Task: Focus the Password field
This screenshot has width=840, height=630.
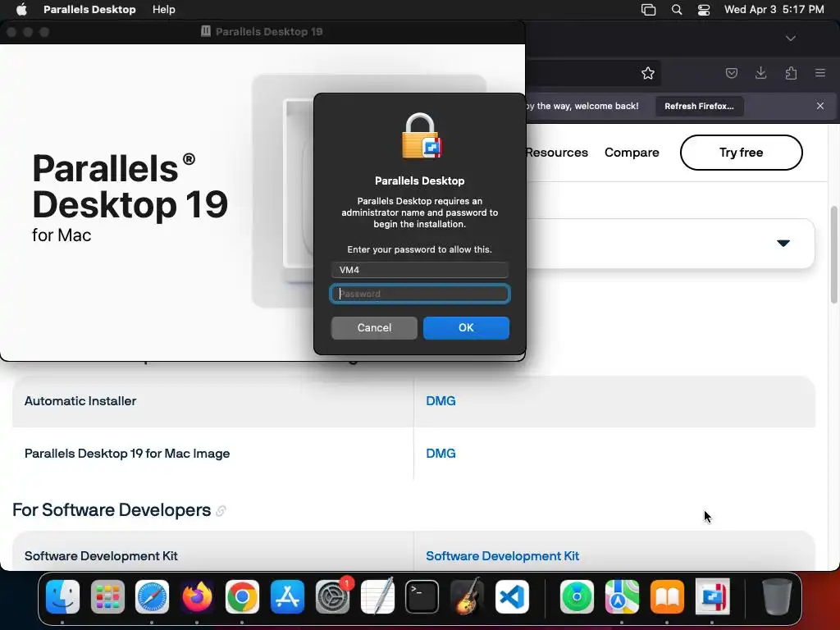Action: pyautogui.click(x=419, y=294)
